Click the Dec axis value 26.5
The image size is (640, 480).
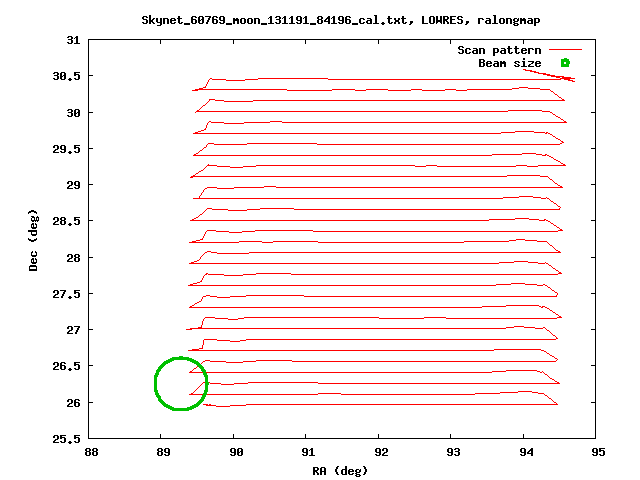coord(67,366)
